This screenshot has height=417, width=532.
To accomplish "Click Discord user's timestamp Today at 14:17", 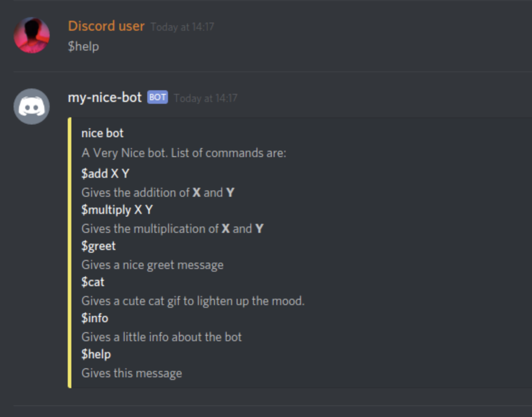I will (182, 27).
